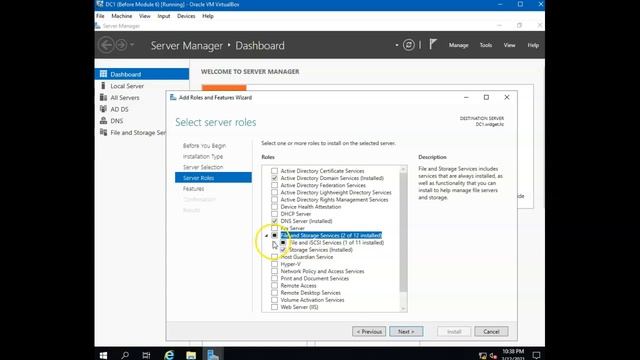640x360 pixels.
Task: Open the File menu in VirtualBox
Action: click(x=100, y=16)
